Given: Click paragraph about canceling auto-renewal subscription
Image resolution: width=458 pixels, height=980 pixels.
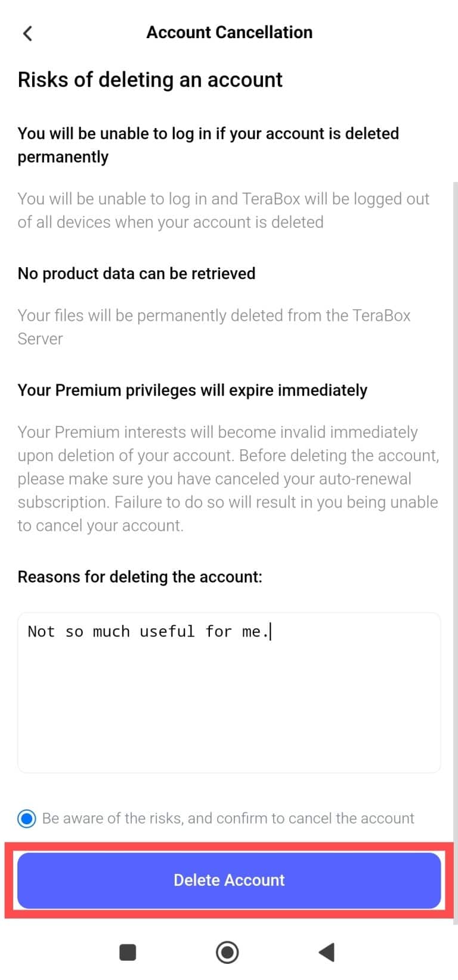Looking at the screenshot, I should (228, 479).
